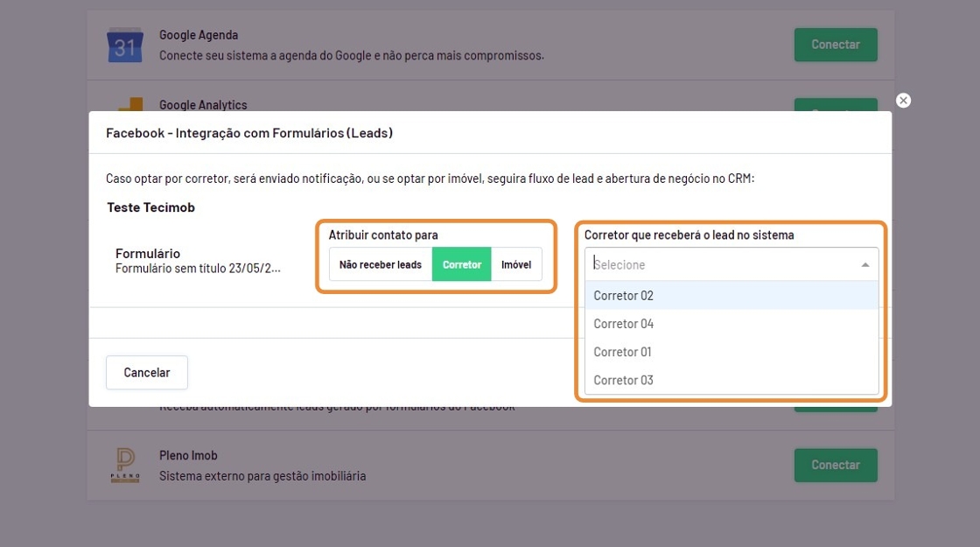Select the "Não receber leads" option
The width and height of the screenshot is (980, 547).
pyautogui.click(x=381, y=264)
